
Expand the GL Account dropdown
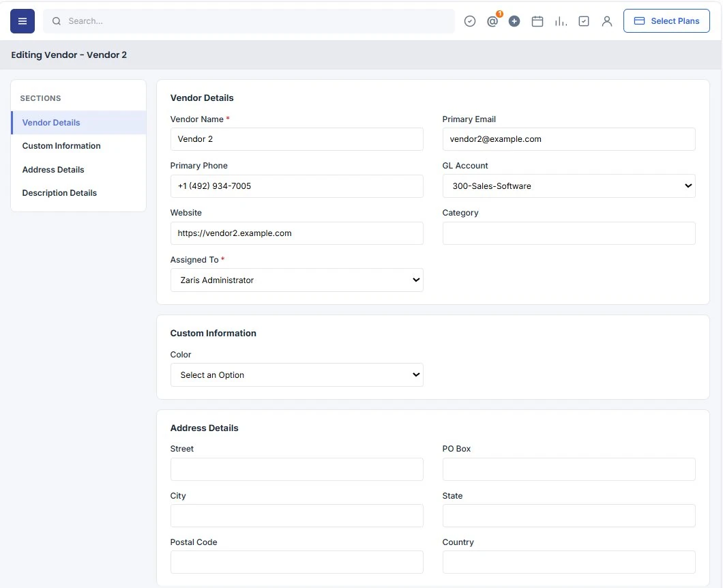coord(569,186)
